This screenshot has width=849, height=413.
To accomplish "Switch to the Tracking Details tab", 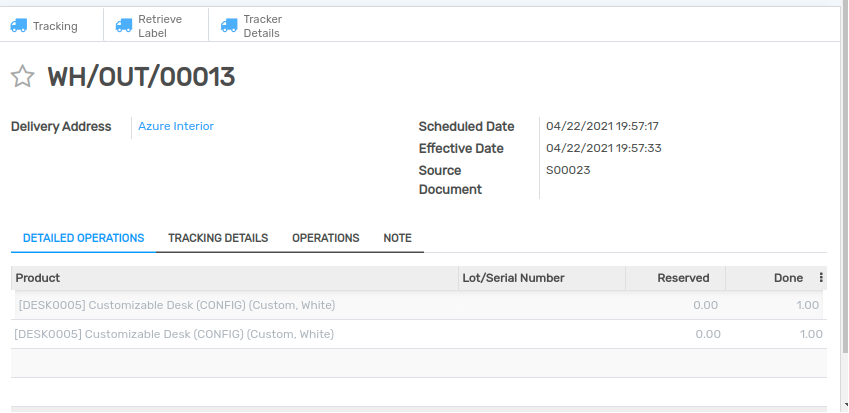I will [218, 238].
